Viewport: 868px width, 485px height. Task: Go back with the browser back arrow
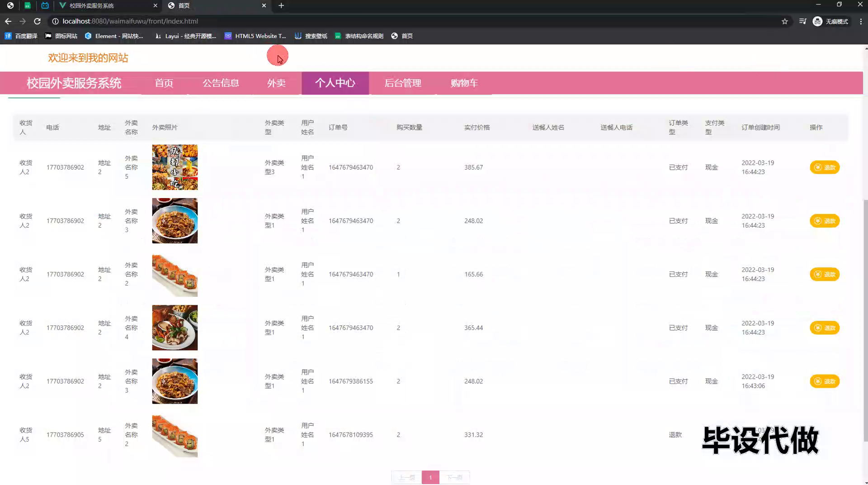[8, 21]
